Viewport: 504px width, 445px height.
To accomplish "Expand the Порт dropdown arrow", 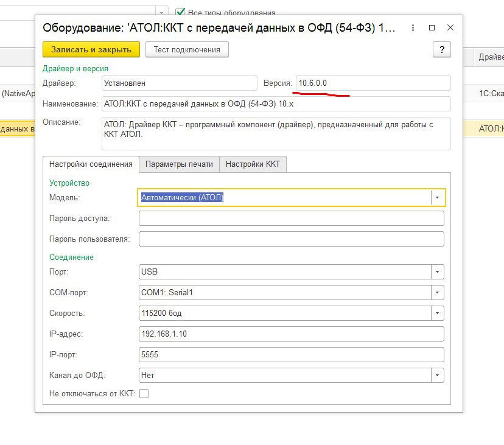I will pos(437,272).
